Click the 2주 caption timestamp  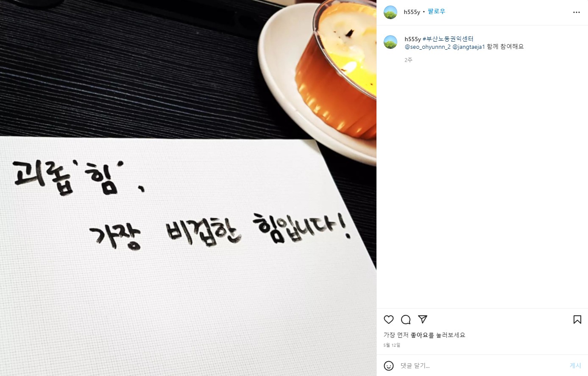[408, 60]
